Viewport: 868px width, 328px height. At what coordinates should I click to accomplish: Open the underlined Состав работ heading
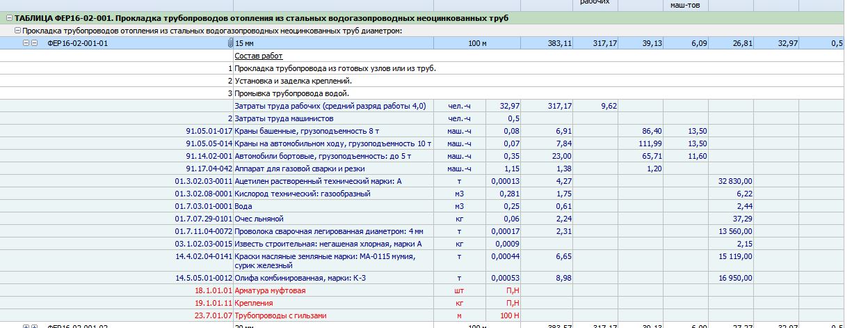[x=259, y=56]
